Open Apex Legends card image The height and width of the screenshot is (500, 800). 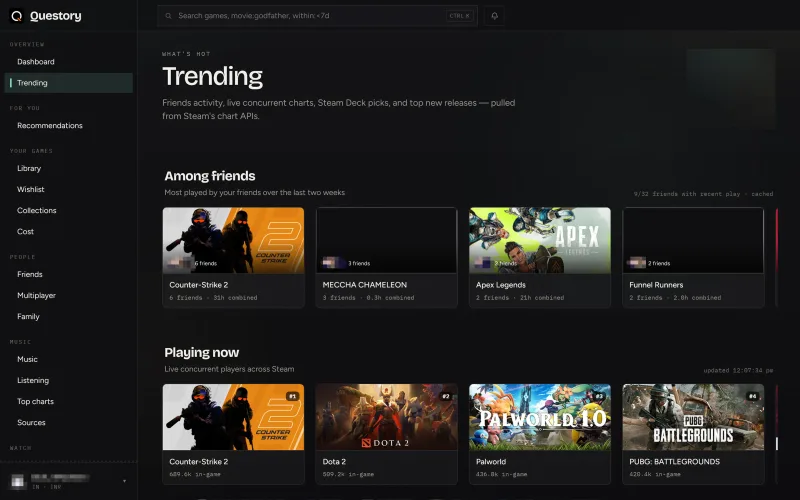point(540,240)
